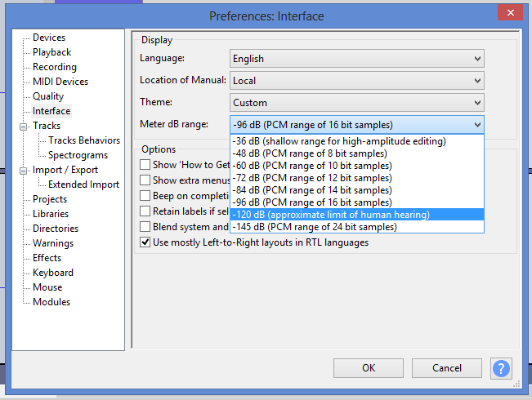Open Recording preferences
Viewport: 532px width, 400px height.
(55, 67)
